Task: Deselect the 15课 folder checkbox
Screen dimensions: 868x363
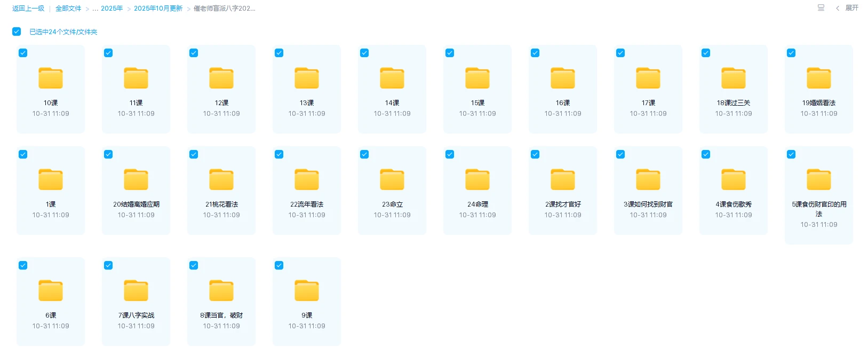Action: tap(450, 53)
